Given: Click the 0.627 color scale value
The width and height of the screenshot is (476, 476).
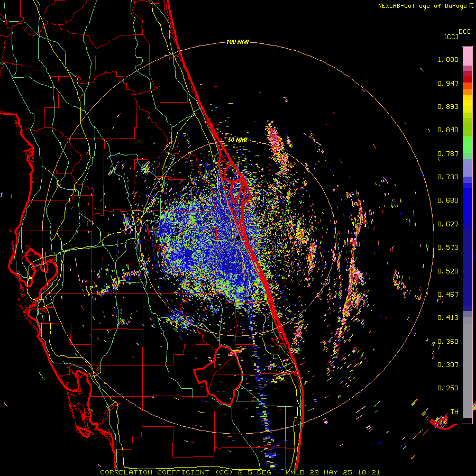Looking at the screenshot, I should click(448, 224).
